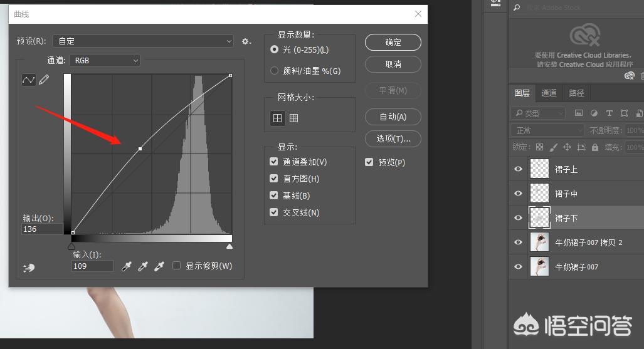Open the preset options gear menu
This screenshot has height=349, width=644.
pyautogui.click(x=246, y=41)
